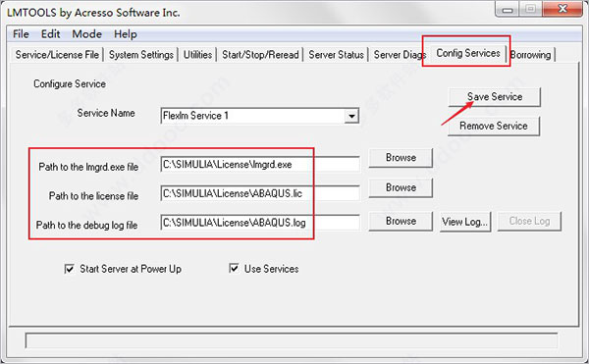
Task: Click the View Log... button
Action: [465, 222]
